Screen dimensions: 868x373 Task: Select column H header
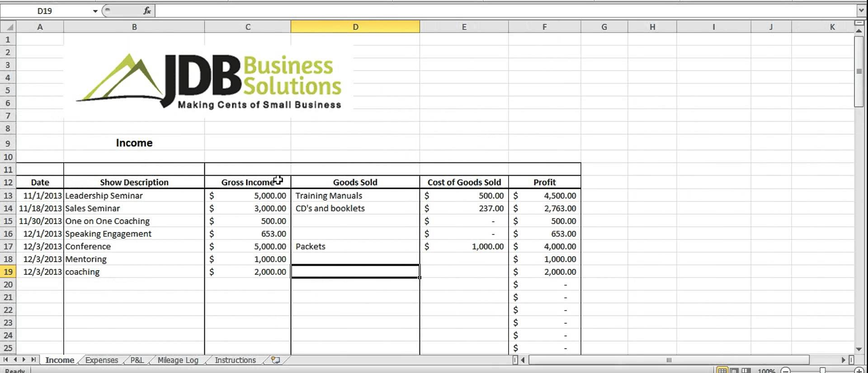point(652,27)
